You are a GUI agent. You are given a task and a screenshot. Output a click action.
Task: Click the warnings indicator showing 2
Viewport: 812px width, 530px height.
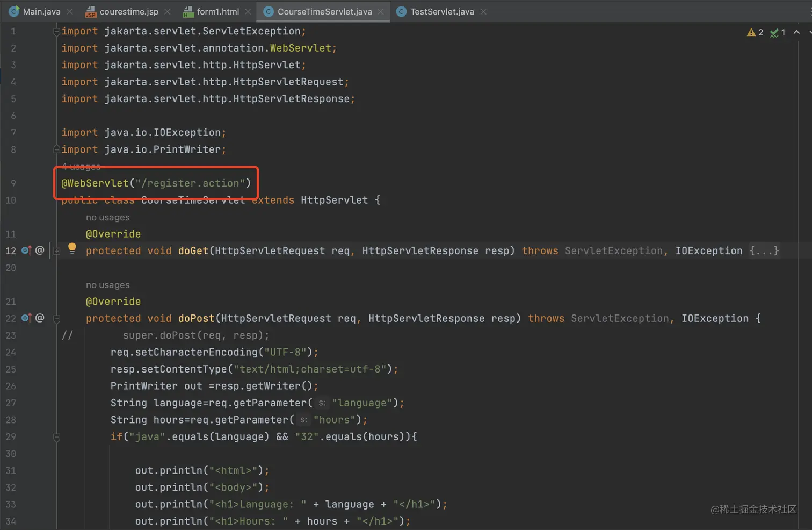point(755,32)
